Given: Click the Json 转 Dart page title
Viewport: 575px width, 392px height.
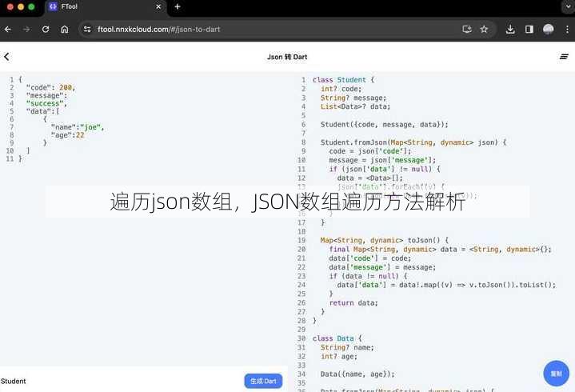Looking at the screenshot, I should 287,57.
